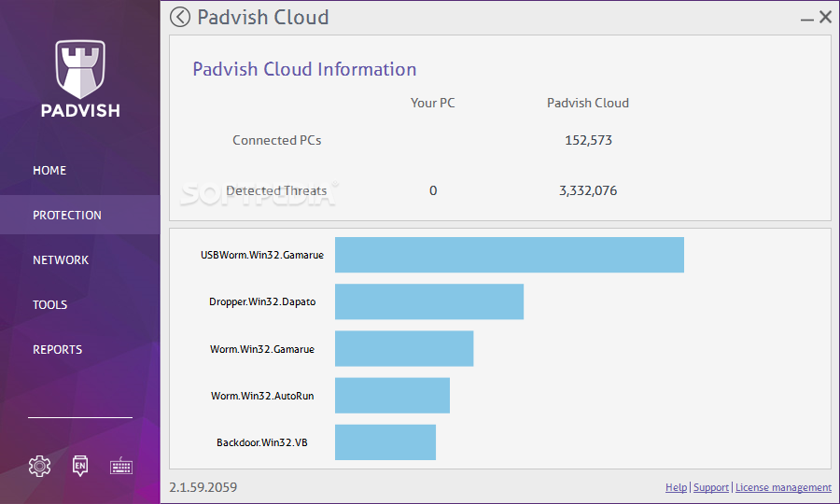Image resolution: width=840 pixels, height=504 pixels.
Task: Click the Dropper.Win32.Dapato bar
Action: click(x=429, y=301)
